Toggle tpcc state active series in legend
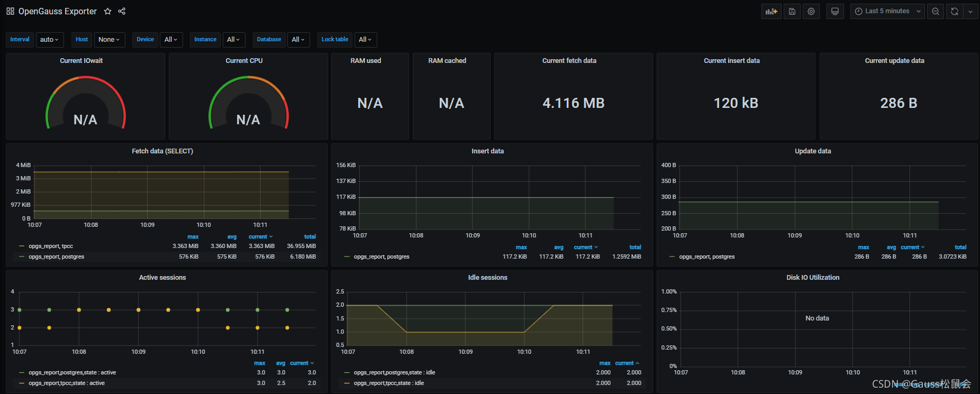 click(67, 383)
